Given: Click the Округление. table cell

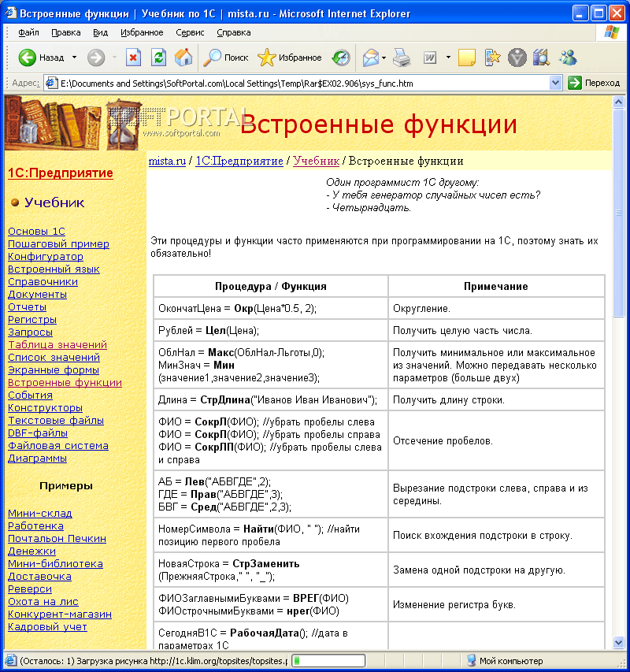Looking at the screenshot, I should coord(496,309).
